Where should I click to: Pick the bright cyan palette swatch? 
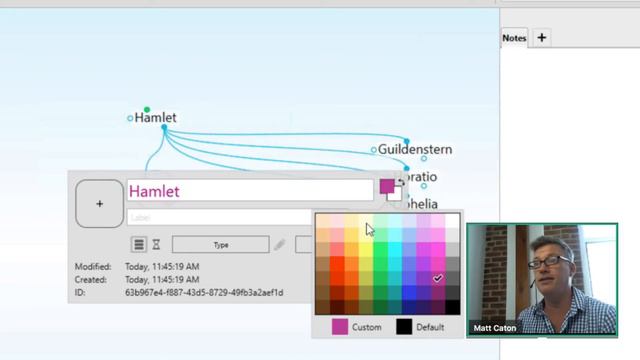point(395,250)
